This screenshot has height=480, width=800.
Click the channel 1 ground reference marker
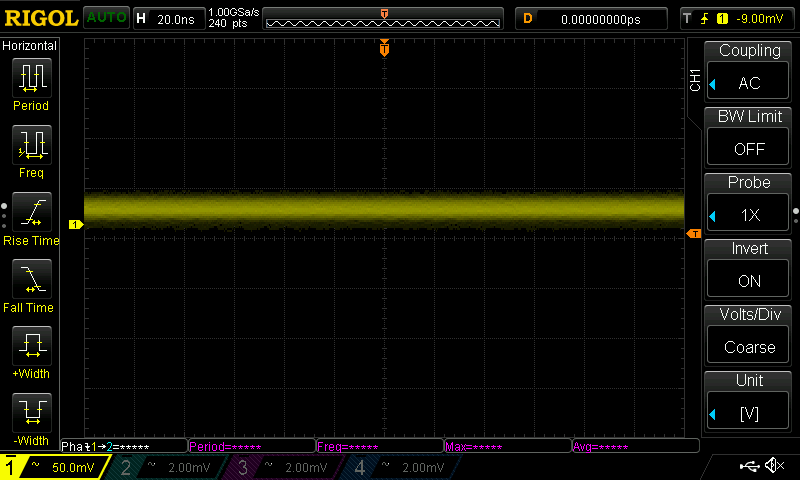tap(76, 224)
